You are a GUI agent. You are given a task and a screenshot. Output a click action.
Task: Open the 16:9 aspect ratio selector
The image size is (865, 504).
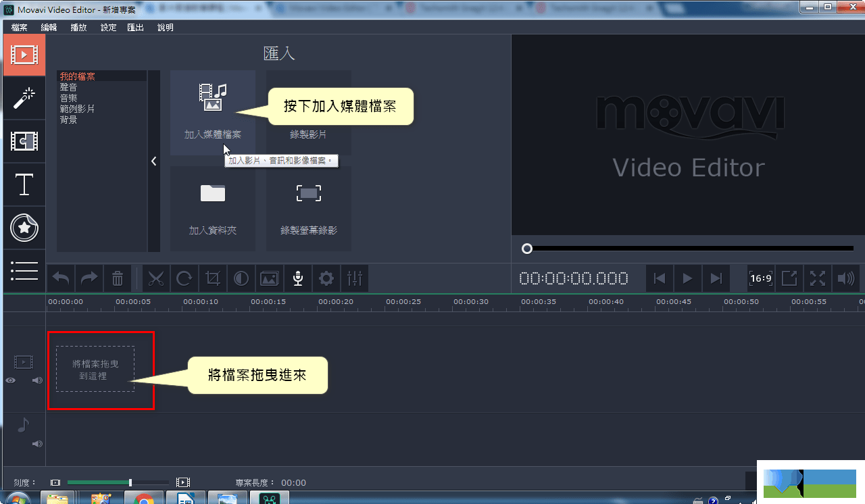761,278
